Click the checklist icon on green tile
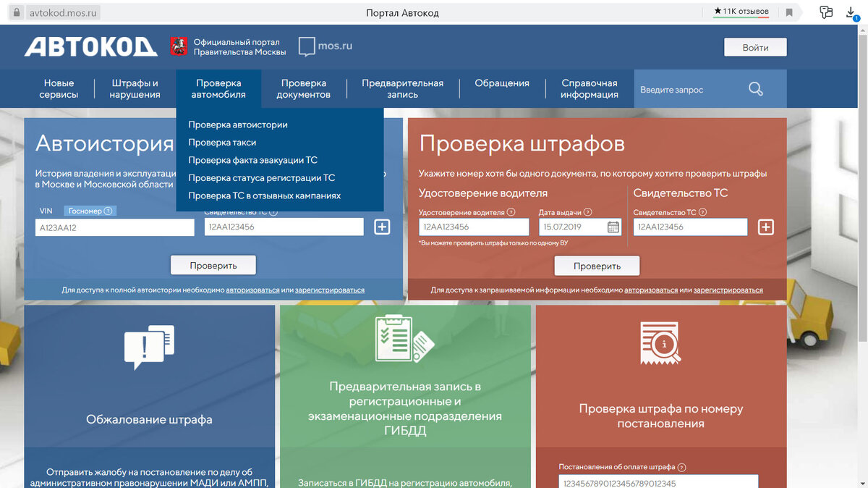This screenshot has height=488, width=868. [x=405, y=337]
